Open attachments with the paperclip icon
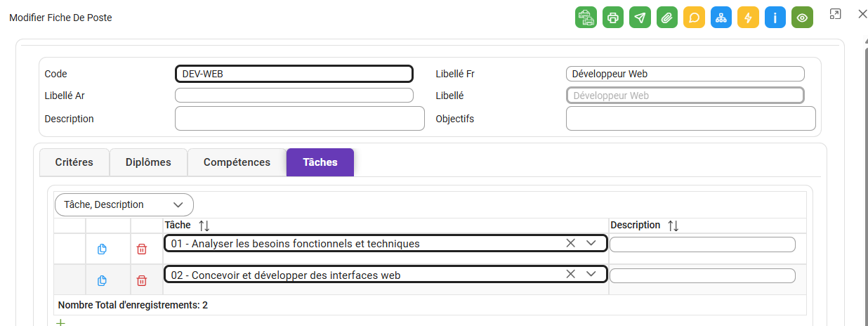The image size is (868, 326). (x=667, y=18)
